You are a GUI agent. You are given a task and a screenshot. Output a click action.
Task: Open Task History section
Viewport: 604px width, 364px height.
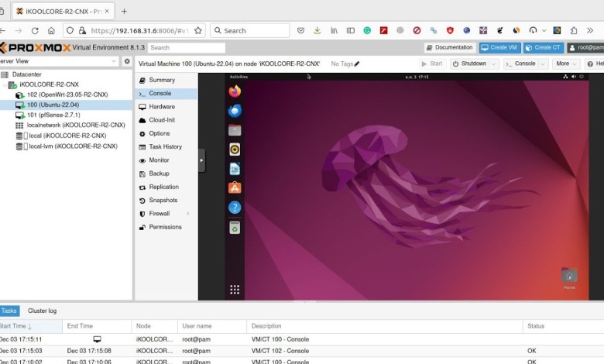coord(166,146)
